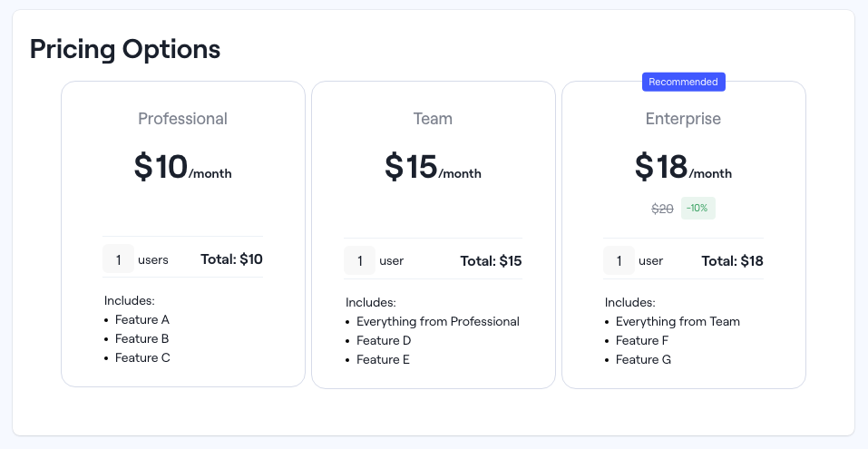This screenshot has height=449, width=868.
Task: Click the -10% discount badge
Action: click(x=697, y=209)
